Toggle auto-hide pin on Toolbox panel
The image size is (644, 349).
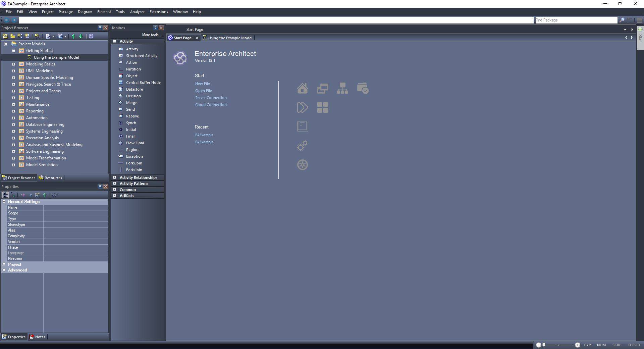click(x=155, y=28)
